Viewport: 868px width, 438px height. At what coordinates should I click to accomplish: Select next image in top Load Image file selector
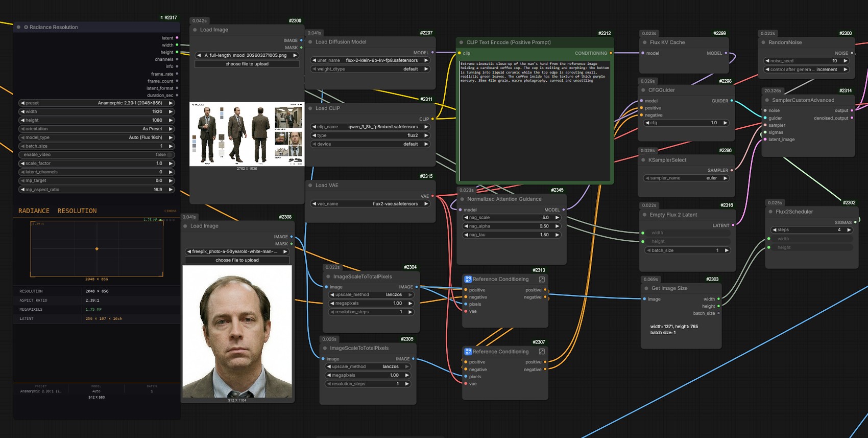coord(295,55)
